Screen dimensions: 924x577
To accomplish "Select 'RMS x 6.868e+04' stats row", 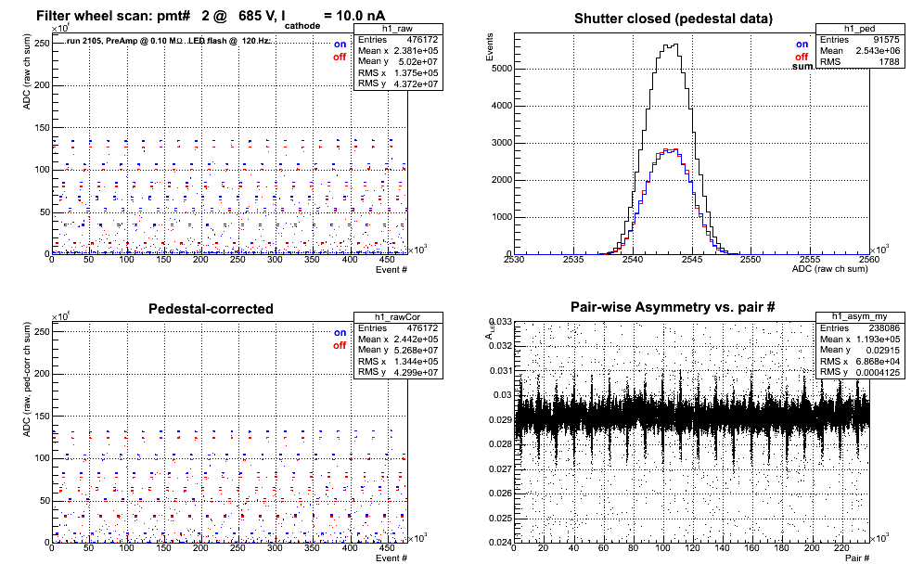I will (860, 361).
